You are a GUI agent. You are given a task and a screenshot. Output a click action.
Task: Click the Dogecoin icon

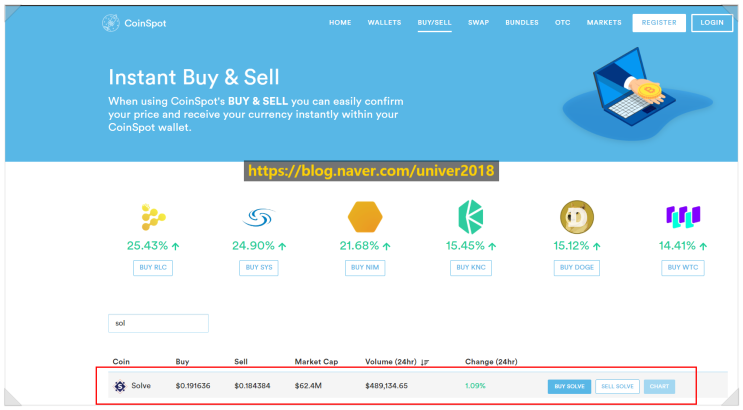[577, 217]
